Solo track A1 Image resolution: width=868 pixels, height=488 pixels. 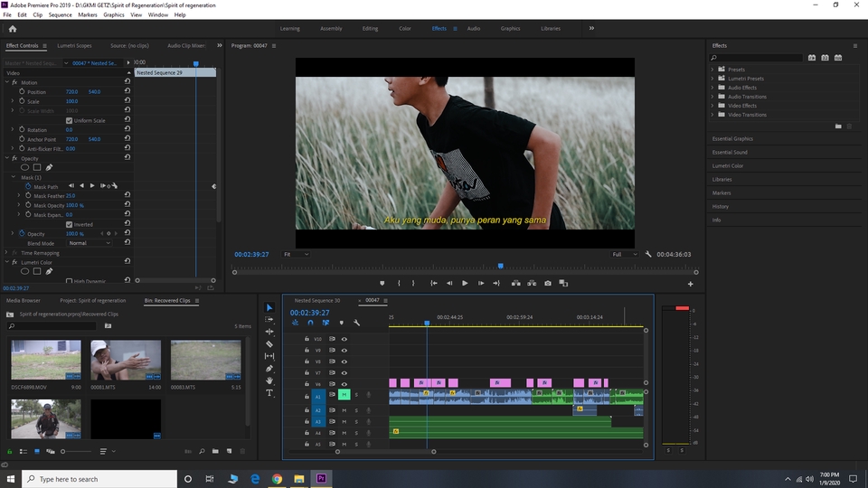pos(356,395)
